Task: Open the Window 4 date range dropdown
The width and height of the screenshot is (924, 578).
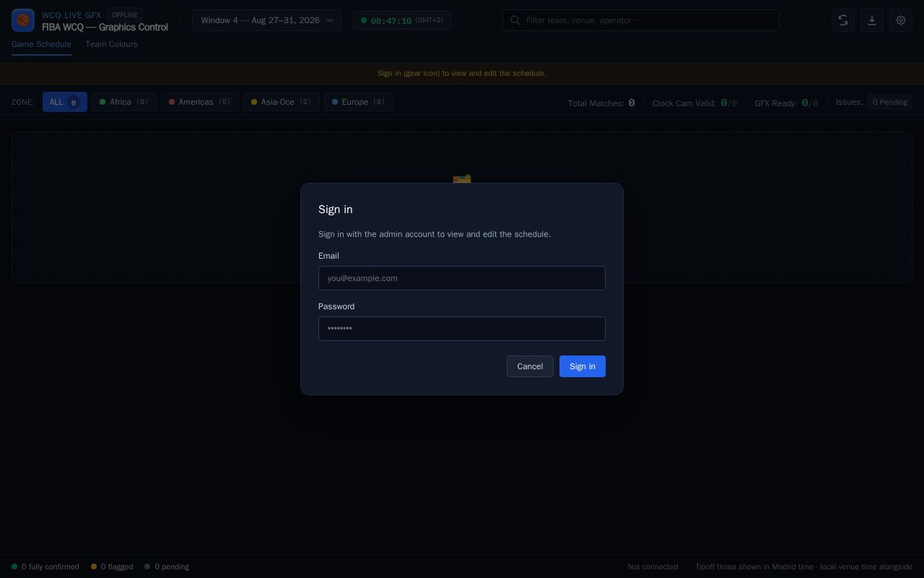Action: pos(266,20)
